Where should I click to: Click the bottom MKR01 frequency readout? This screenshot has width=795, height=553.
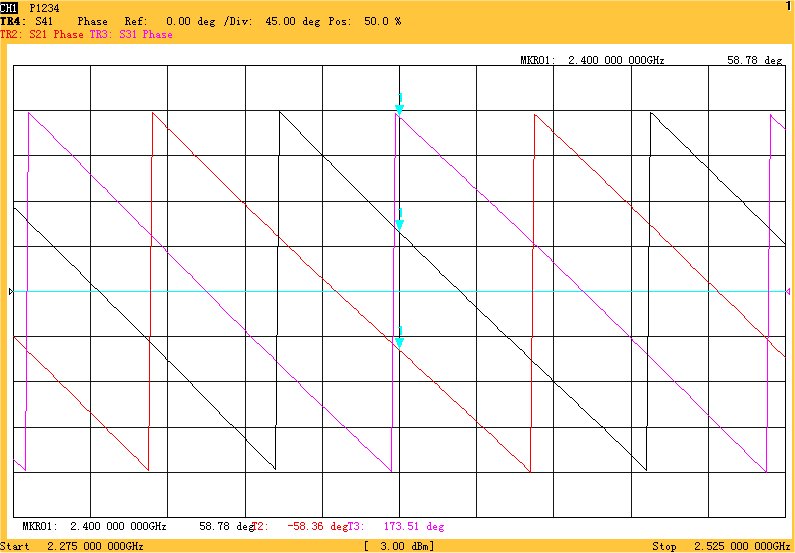[x=94, y=526]
